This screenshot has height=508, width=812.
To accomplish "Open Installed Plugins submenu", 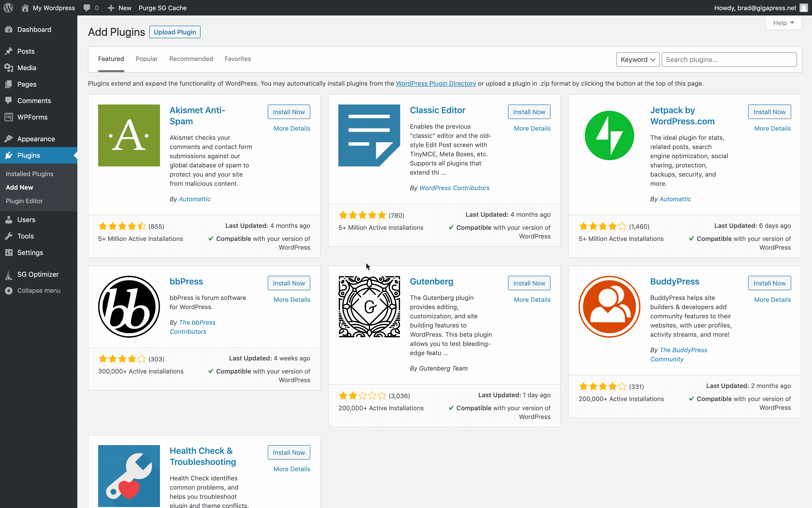I will [x=29, y=174].
